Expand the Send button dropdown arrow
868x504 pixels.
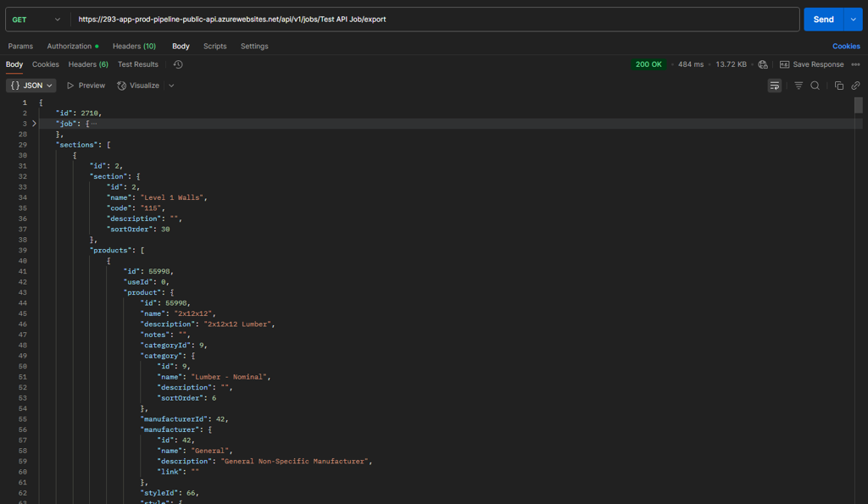tap(853, 19)
